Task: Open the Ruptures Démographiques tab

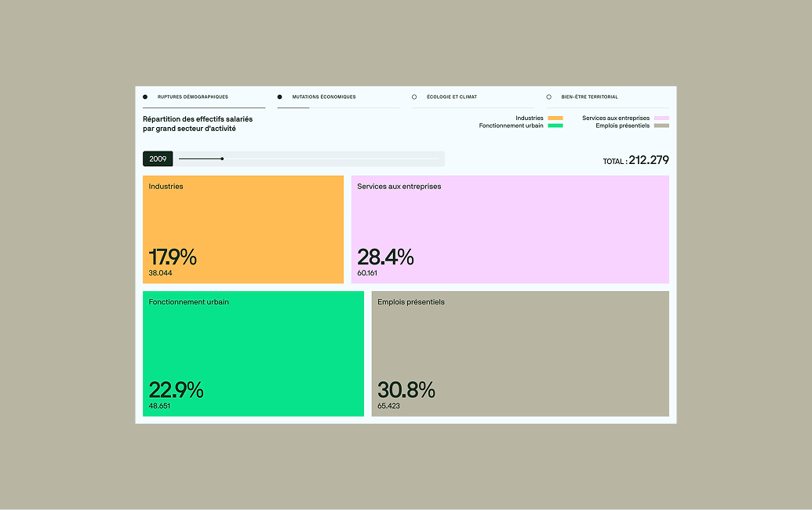Action: tap(193, 97)
